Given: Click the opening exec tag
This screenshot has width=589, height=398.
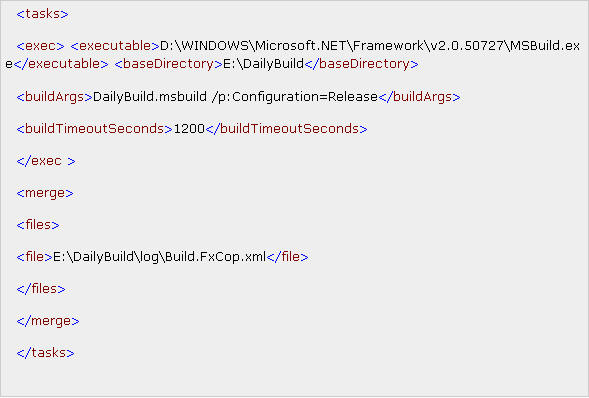Looking at the screenshot, I should [x=41, y=46].
